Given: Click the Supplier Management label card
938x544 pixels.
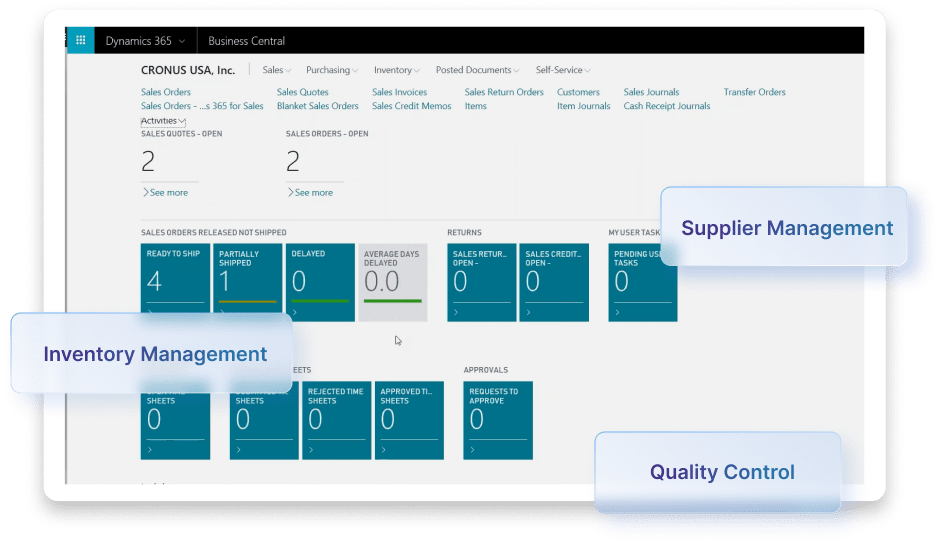Looking at the screenshot, I should click(784, 227).
